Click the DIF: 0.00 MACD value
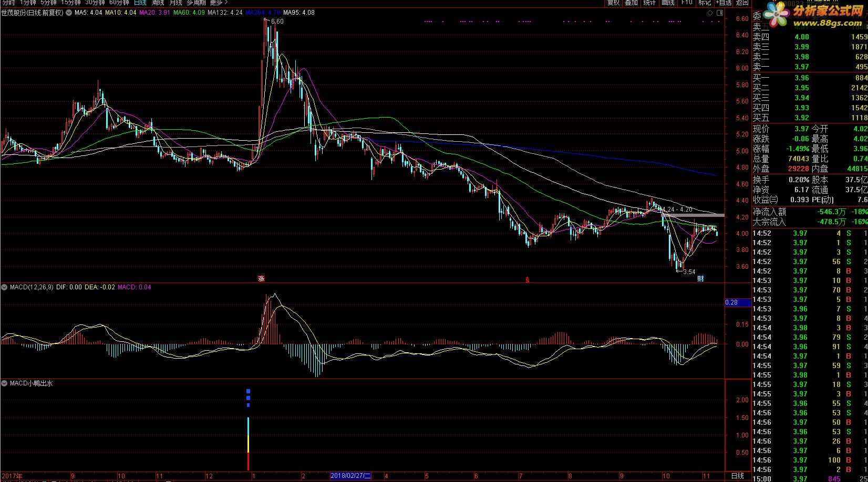Image resolution: width=868 pixels, height=482 pixels. (x=69, y=287)
